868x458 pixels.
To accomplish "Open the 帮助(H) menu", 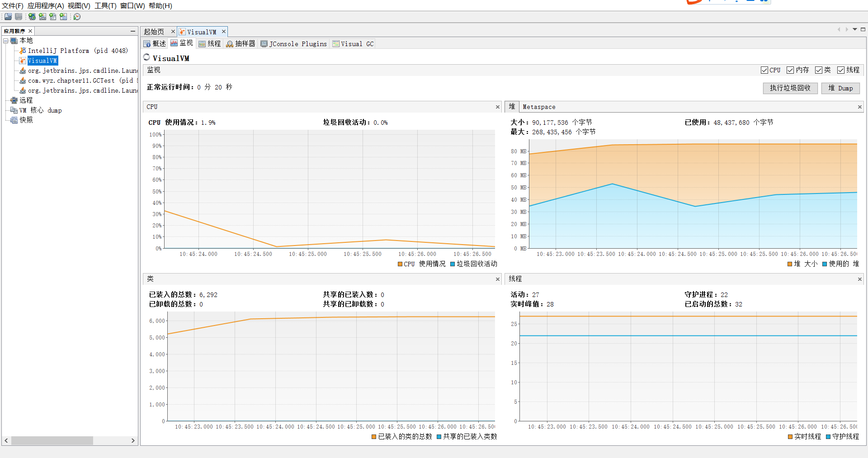I will point(160,6).
